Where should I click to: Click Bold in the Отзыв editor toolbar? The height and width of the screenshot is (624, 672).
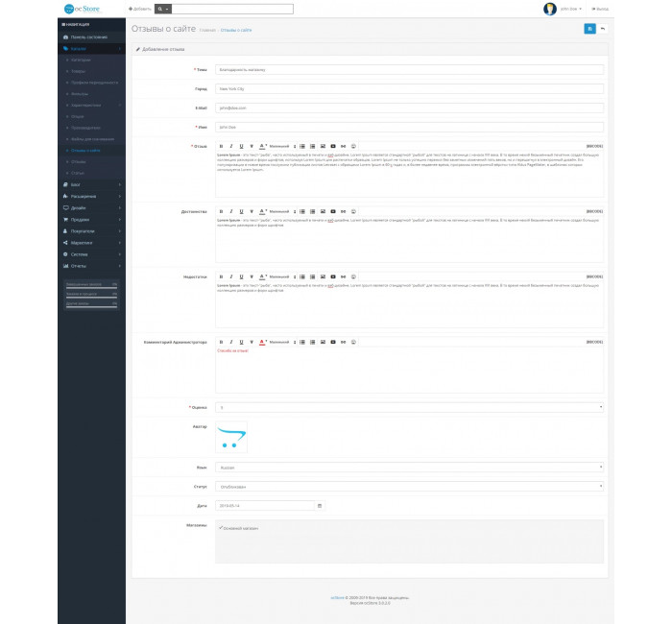(x=221, y=146)
